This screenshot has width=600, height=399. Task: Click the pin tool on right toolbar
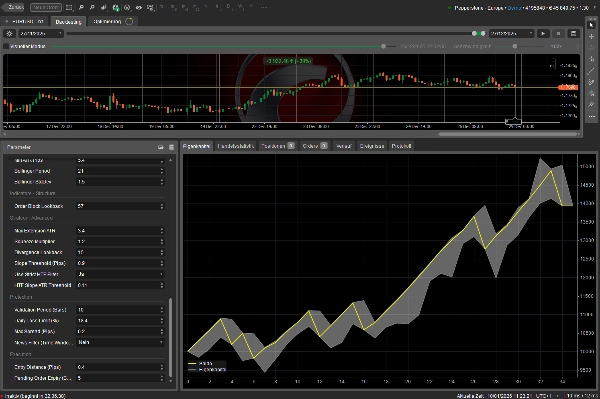592,105
